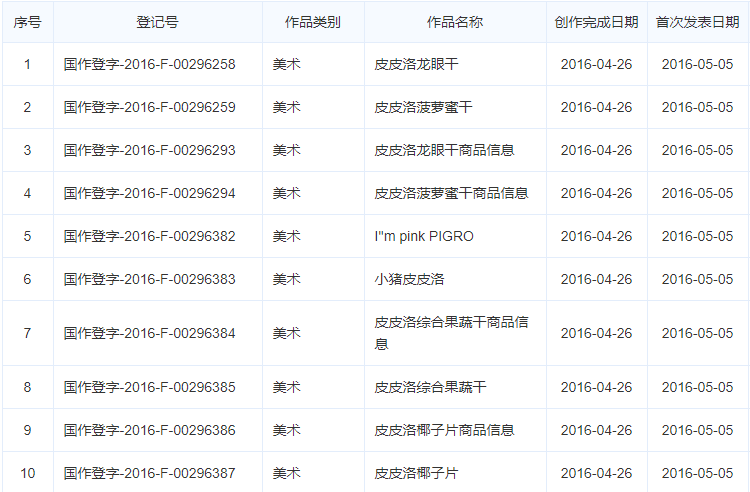The image size is (750, 492).
Task: Click row number 9 cell
Action: [x=27, y=430]
